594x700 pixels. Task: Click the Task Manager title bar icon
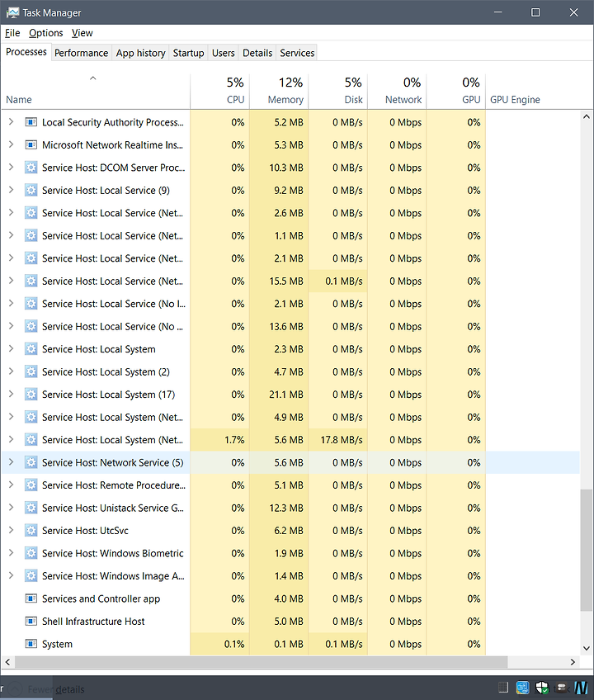tap(12, 12)
